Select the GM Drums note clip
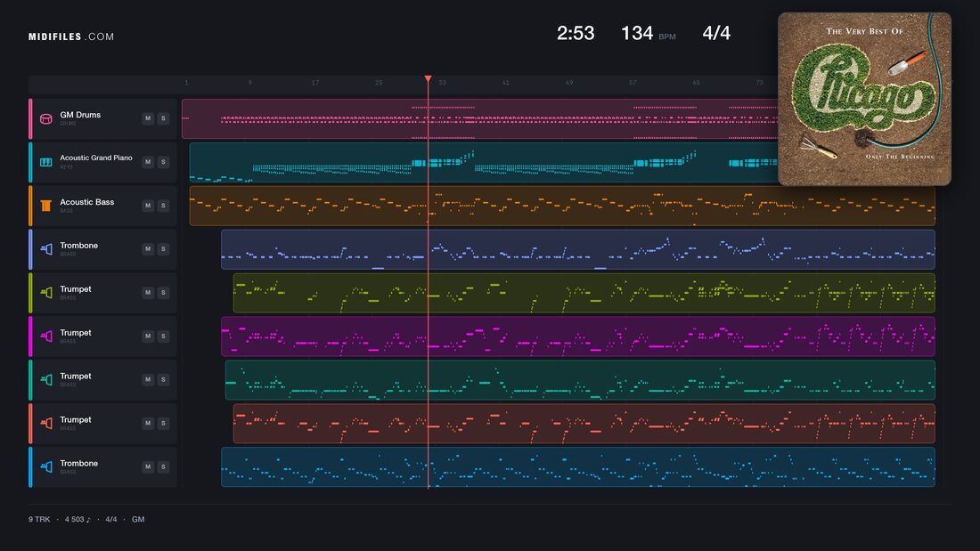The height and width of the screenshot is (551, 980). (x=479, y=118)
